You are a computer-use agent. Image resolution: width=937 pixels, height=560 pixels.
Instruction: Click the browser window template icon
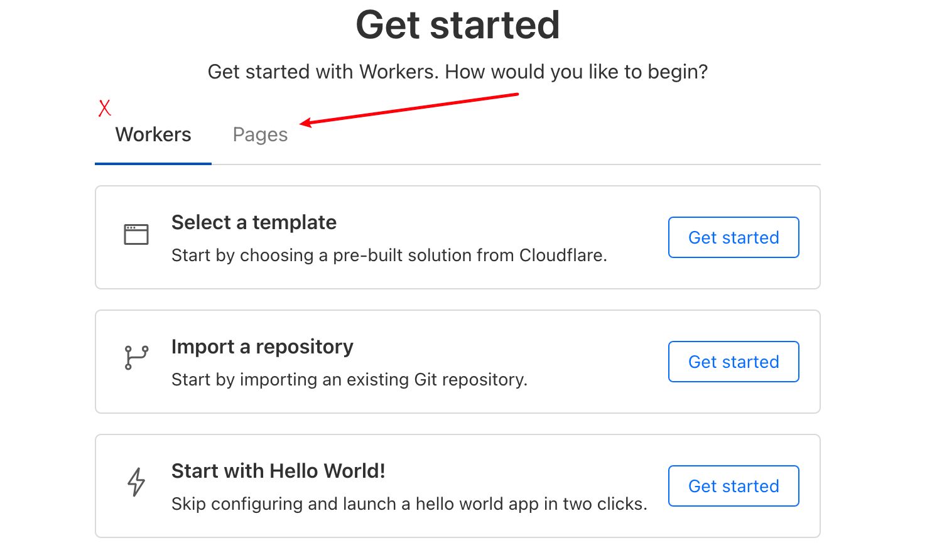pyautogui.click(x=136, y=235)
